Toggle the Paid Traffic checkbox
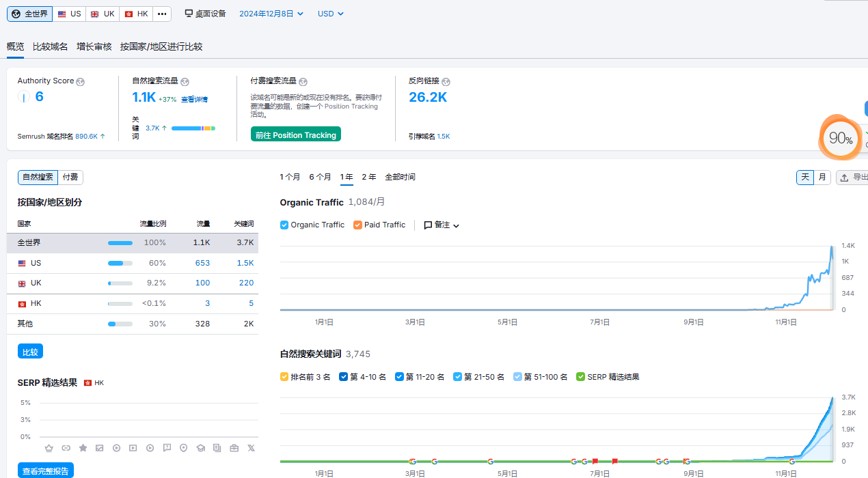The width and height of the screenshot is (868, 478). click(x=358, y=225)
